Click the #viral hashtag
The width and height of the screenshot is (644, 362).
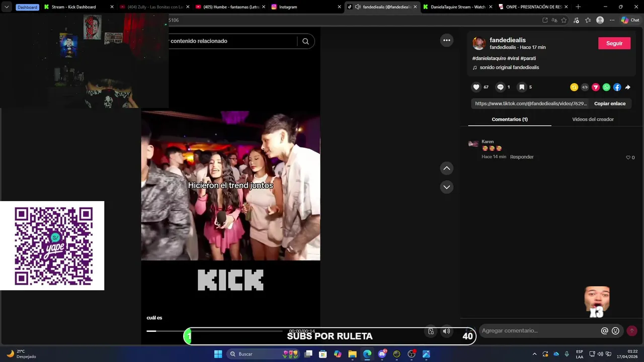[513, 58]
